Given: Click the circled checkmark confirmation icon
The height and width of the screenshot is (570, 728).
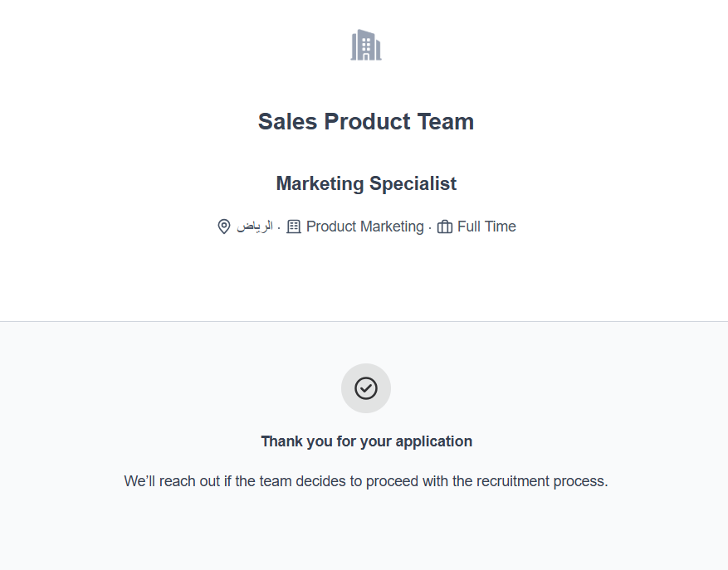Looking at the screenshot, I should (x=366, y=388).
